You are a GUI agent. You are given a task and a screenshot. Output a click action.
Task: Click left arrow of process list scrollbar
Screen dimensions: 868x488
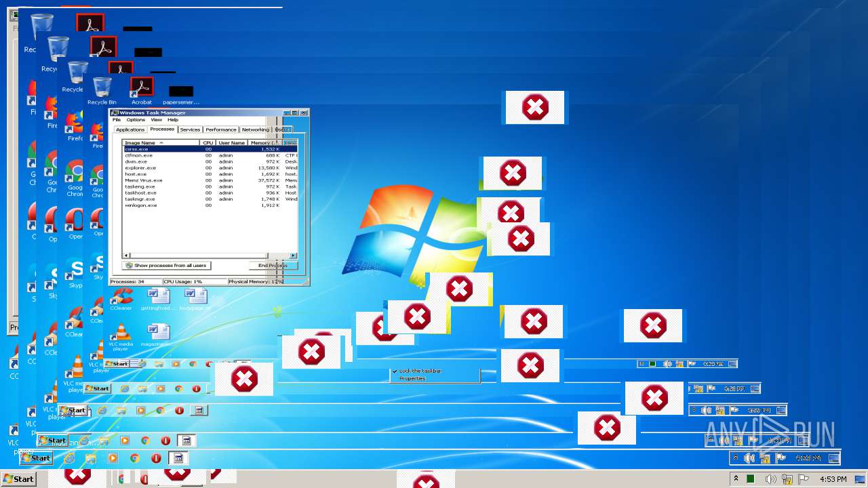tap(126, 256)
